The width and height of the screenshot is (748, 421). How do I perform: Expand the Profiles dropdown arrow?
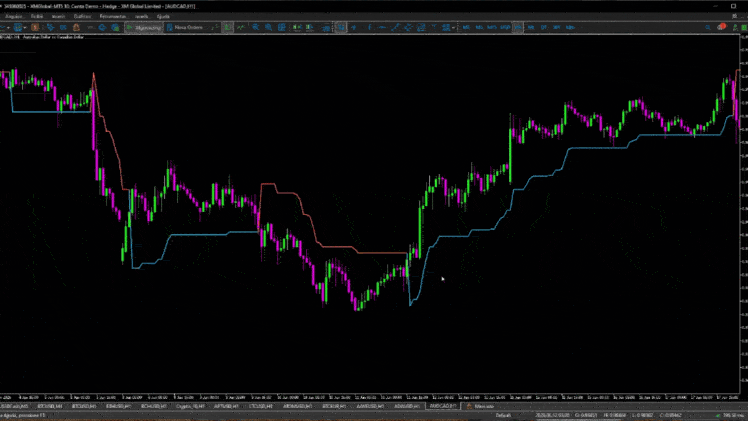[25, 27]
